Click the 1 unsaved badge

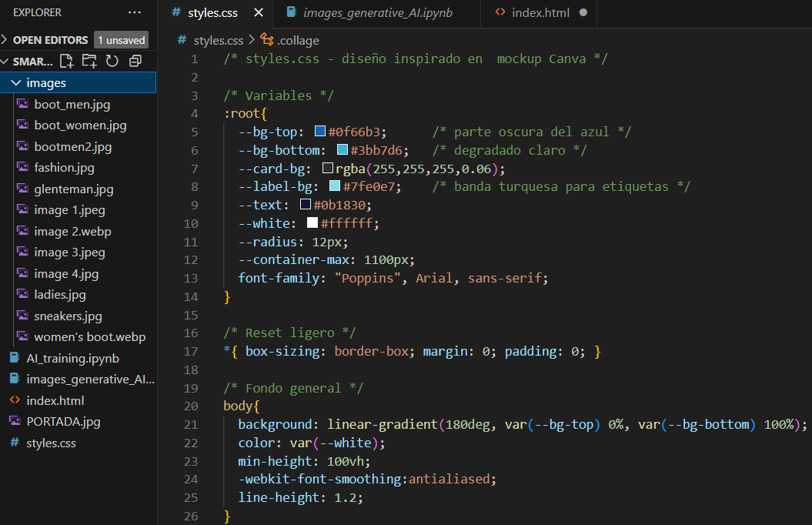121,40
